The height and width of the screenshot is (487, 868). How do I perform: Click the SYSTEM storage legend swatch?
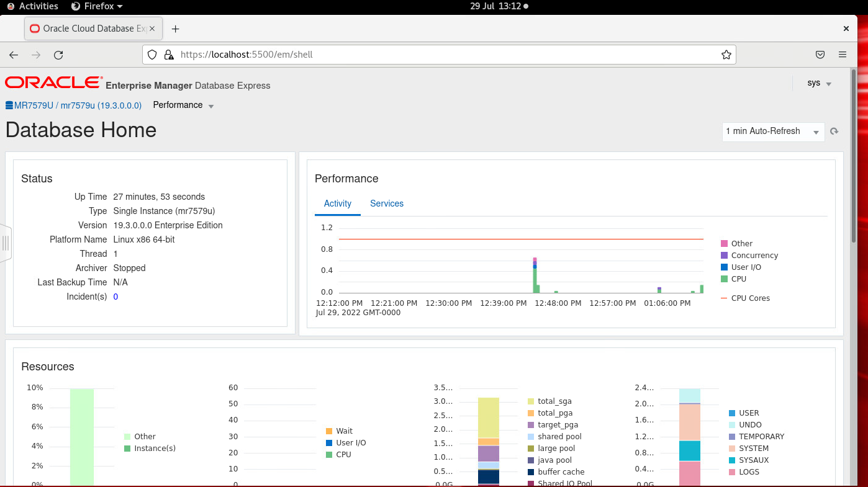click(732, 449)
